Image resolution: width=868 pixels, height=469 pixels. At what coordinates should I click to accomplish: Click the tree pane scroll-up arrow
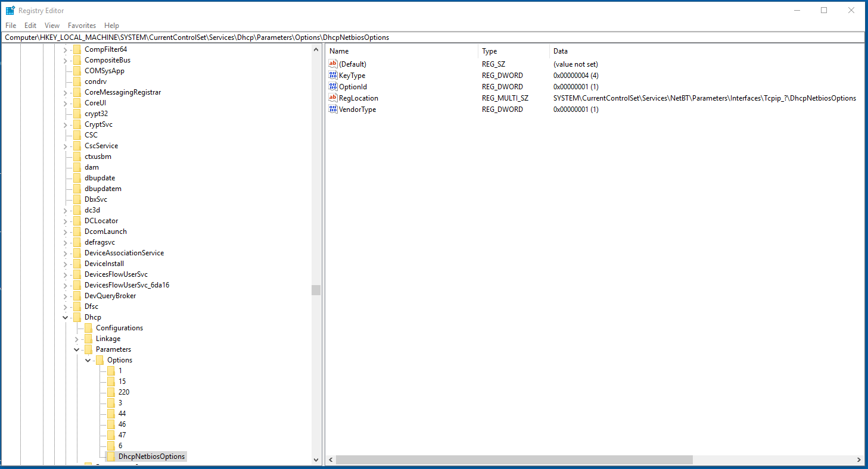tap(316, 50)
